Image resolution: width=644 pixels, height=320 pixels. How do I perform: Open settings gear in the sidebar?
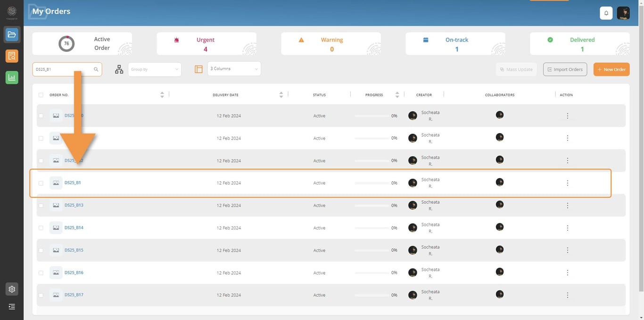[12, 289]
